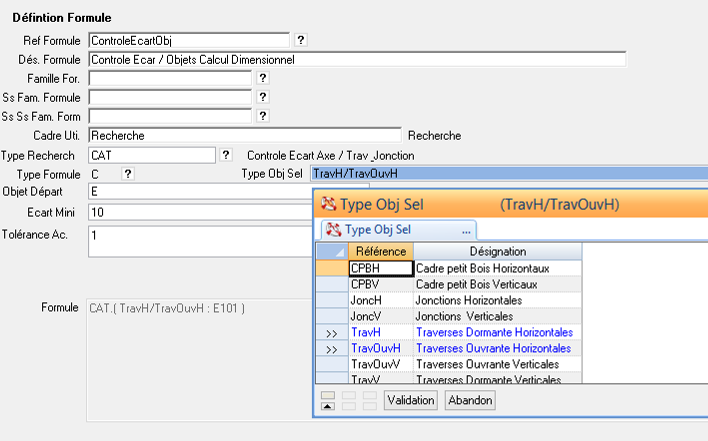Cancel with the Abandon button
708x441 pixels.
click(470, 400)
